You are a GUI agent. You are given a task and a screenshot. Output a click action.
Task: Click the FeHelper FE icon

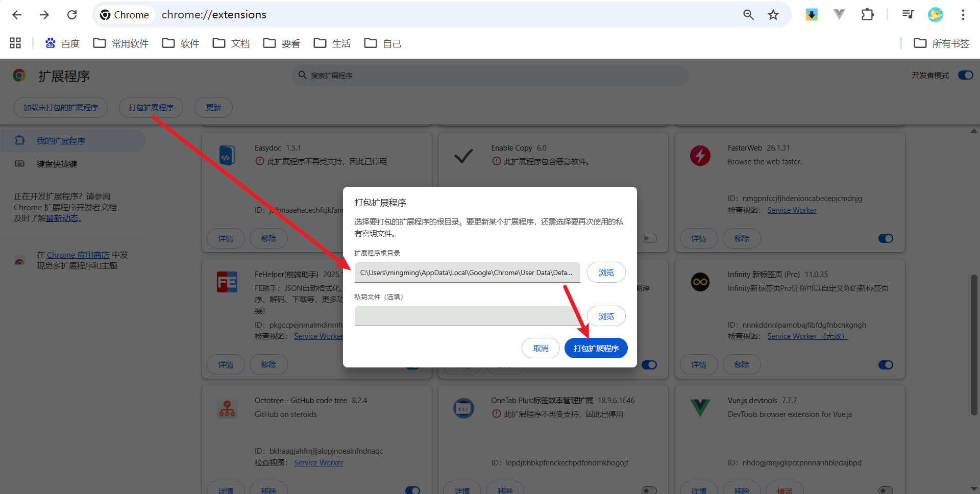[x=227, y=282]
